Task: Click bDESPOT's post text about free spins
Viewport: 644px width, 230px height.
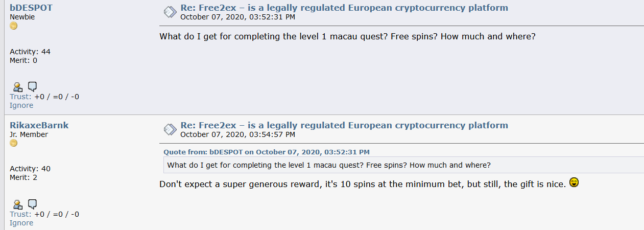Action: point(347,37)
